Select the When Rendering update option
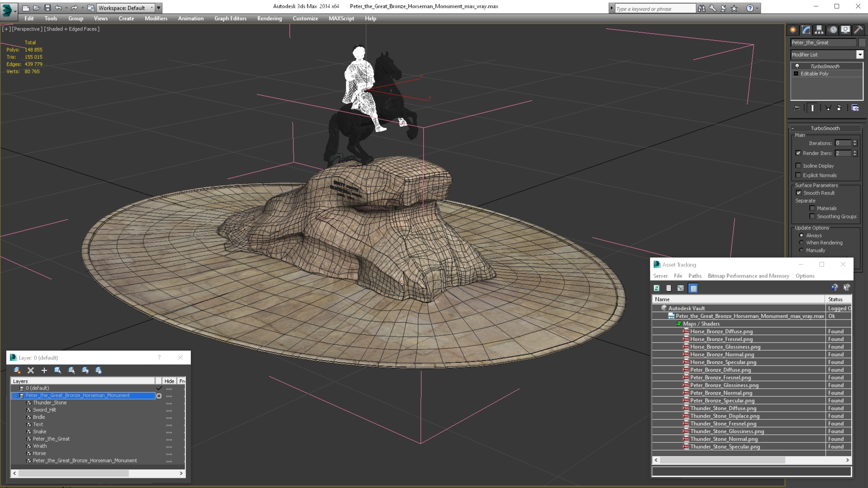Image resolution: width=868 pixels, height=488 pixels. click(802, 243)
